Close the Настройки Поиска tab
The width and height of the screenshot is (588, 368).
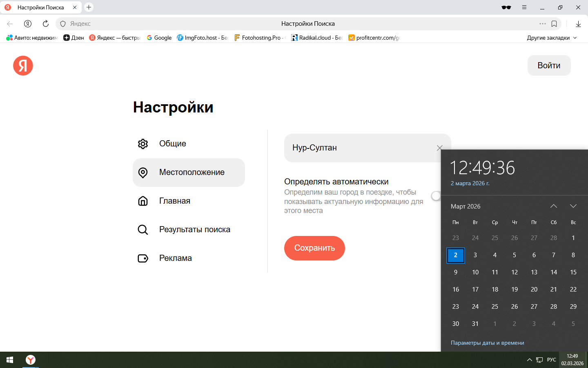pyautogui.click(x=75, y=7)
